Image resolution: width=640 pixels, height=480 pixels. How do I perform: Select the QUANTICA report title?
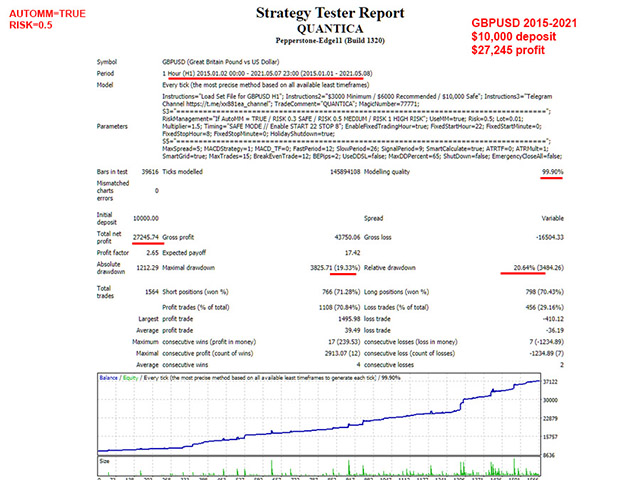click(330, 29)
